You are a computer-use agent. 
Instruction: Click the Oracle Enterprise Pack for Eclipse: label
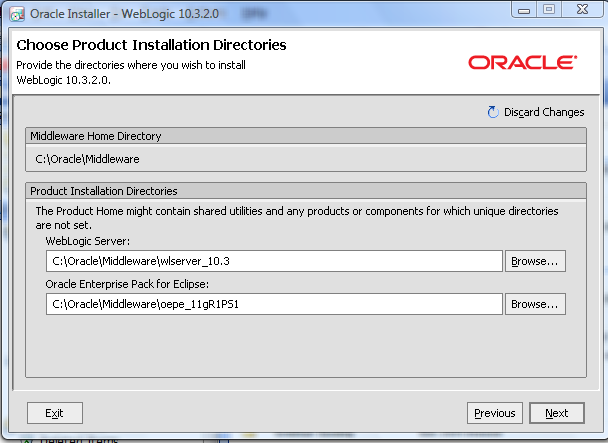pos(127,284)
